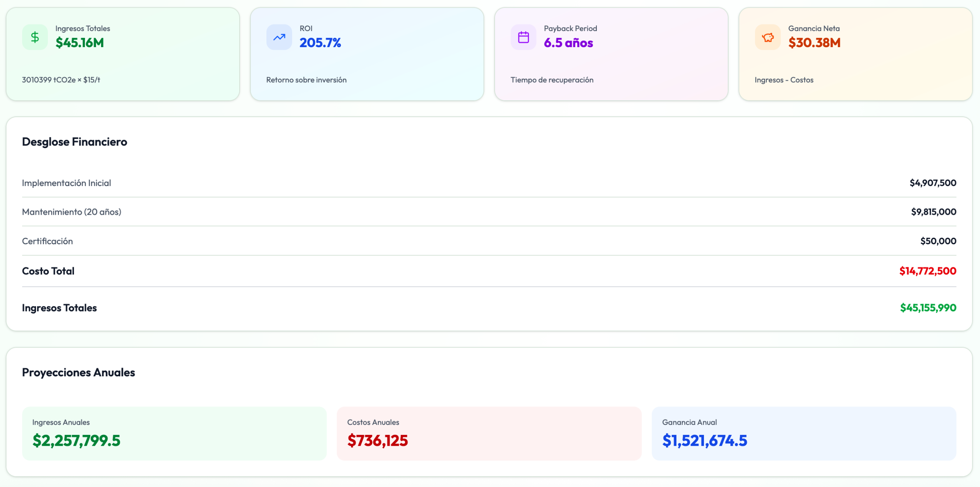Click the Desglose Financiero heading
980x487 pixels.
point(74,142)
